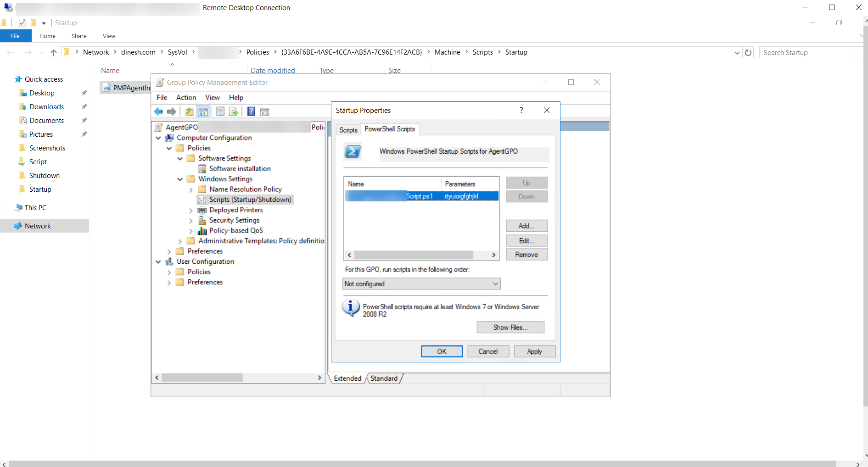The width and height of the screenshot is (868, 467).
Task: Click the This PC icon in navigation pane
Action: (19, 208)
